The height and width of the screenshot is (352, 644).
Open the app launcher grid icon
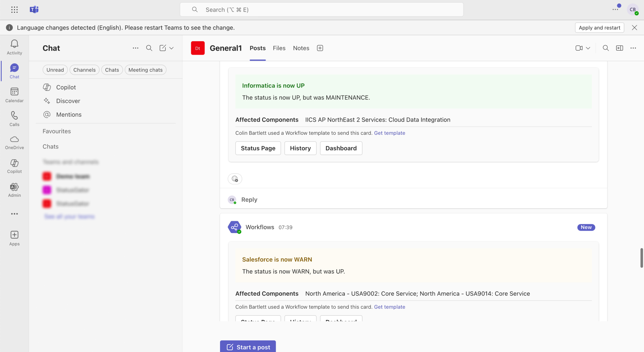click(x=14, y=10)
